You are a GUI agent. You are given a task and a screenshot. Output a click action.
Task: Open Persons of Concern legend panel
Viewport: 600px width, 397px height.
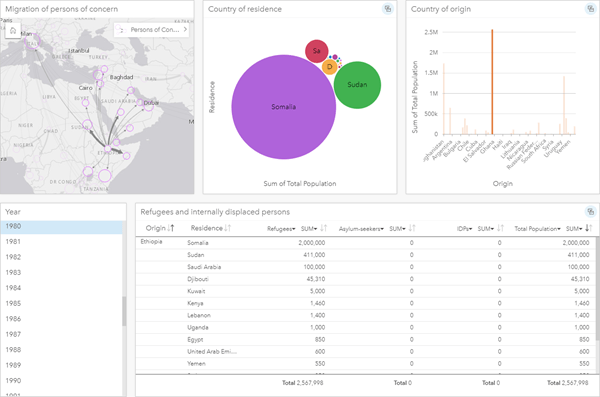pos(152,30)
